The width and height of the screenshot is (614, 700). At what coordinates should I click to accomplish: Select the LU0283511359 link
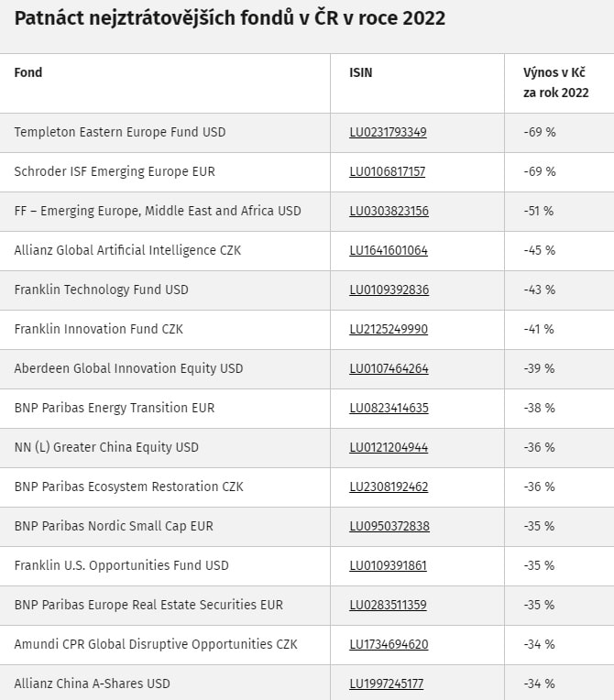[388, 605]
